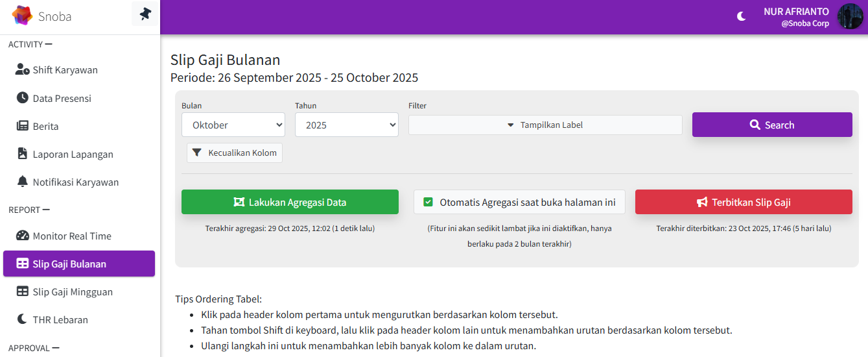
Task: Click the Data Presensi clock icon
Action: 23,98
